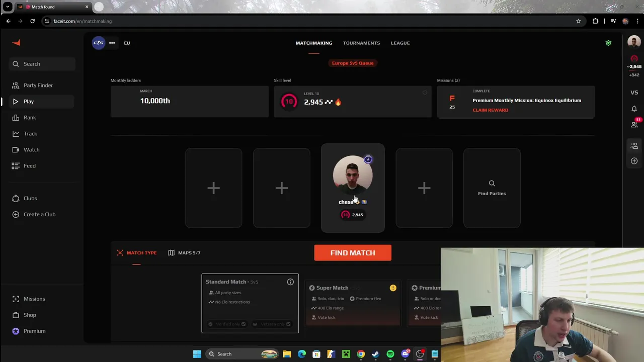This screenshot has width=644, height=362.
Task: Open the MAPS 5/7 tab
Action: click(x=185, y=253)
